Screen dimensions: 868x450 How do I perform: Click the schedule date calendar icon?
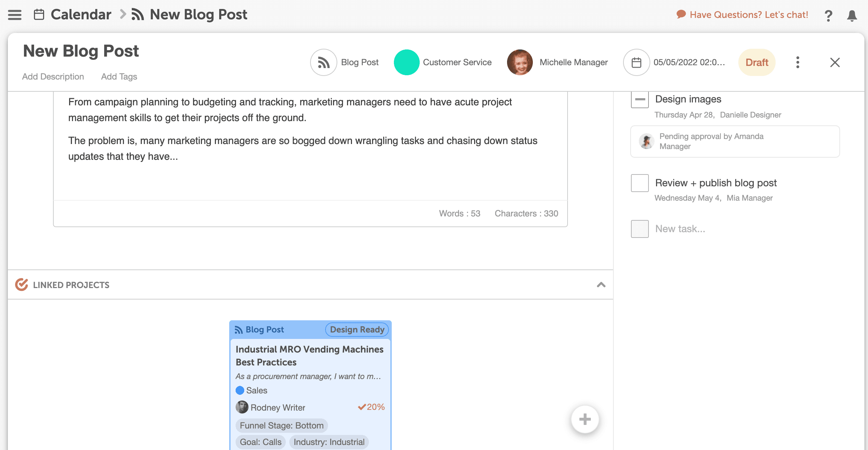pyautogui.click(x=636, y=62)
